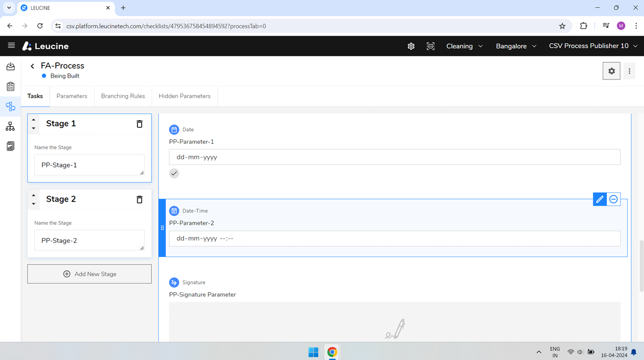
Task: Open the hamburger navigation menu
Action: point(11,46)
